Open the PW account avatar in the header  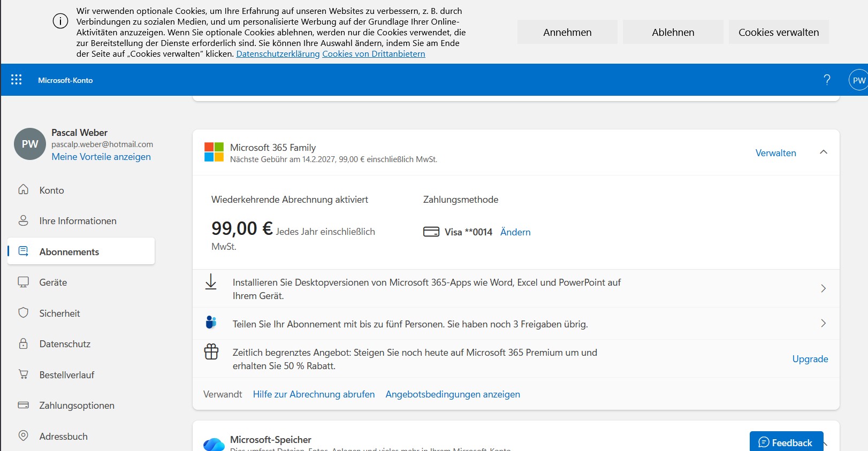pyautogui.click(x=858, y=80)
